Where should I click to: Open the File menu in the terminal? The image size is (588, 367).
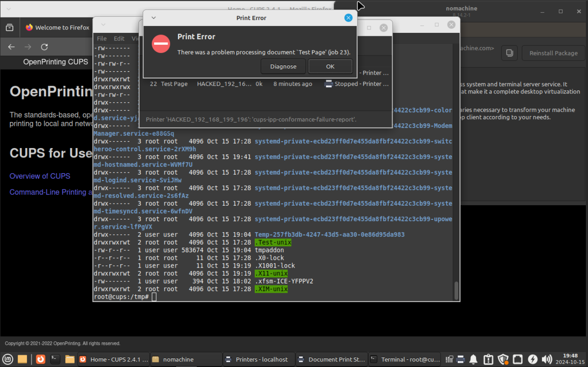102,38
